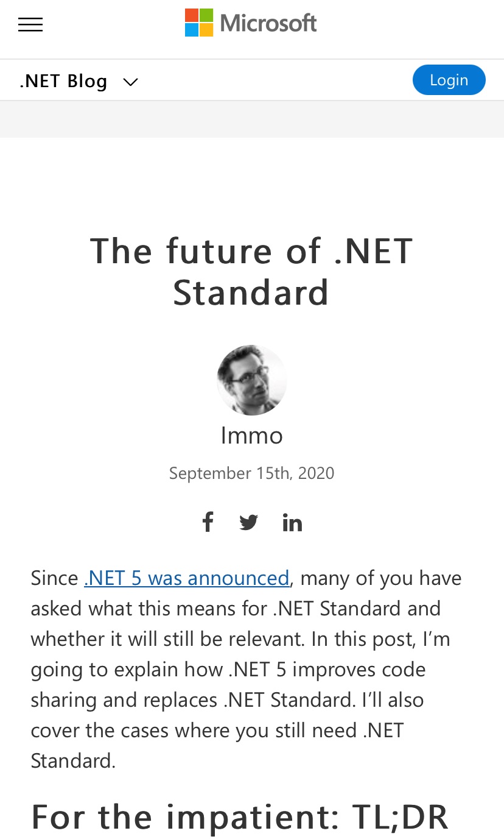
Task: Share the article on Facebook
Action: pos(208,522)
